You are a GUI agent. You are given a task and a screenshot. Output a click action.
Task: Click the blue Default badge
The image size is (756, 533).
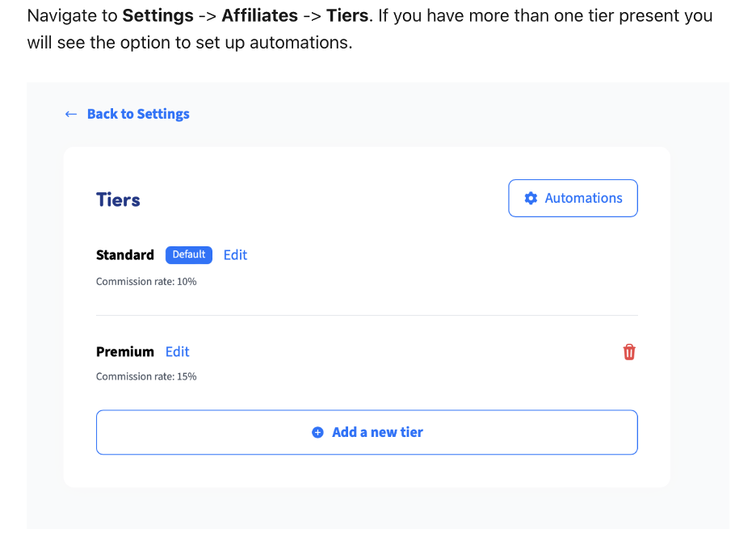(x=189, y=254)
